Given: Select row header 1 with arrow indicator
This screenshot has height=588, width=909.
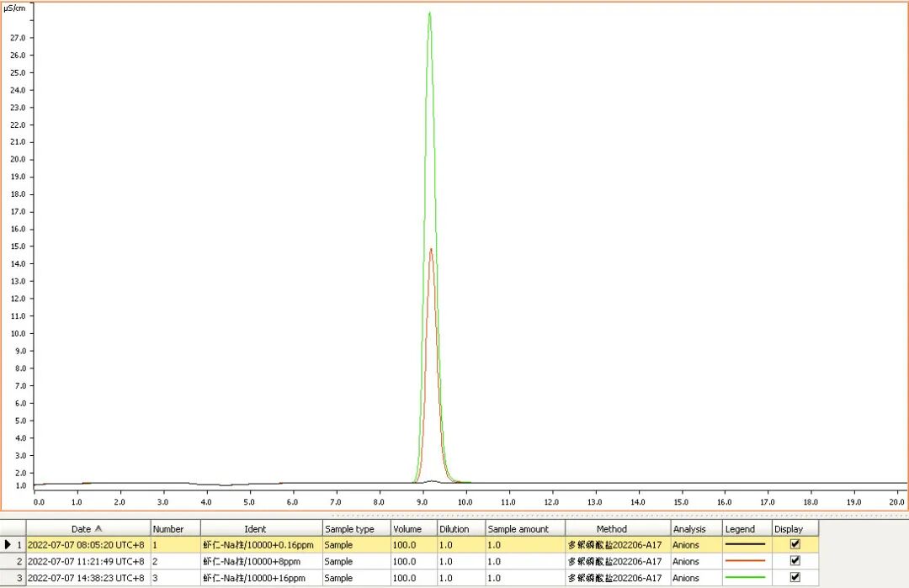Looking at the screenshot, I should 13,544.
